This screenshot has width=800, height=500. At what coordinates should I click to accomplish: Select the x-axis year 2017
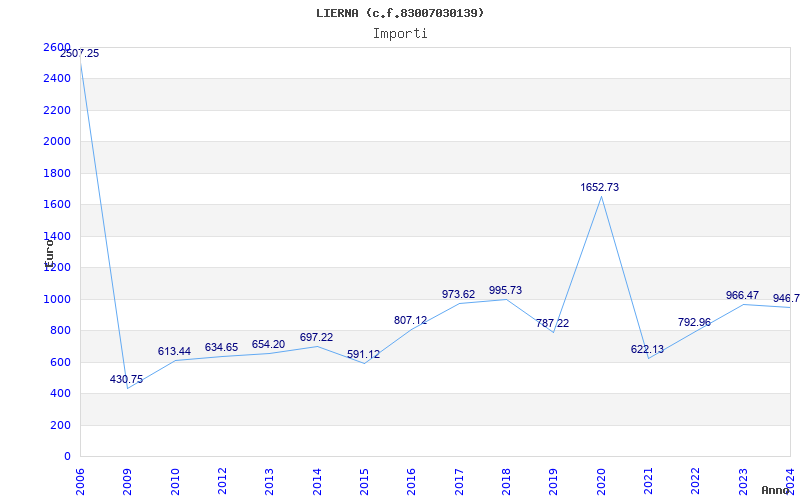(459, 481)
